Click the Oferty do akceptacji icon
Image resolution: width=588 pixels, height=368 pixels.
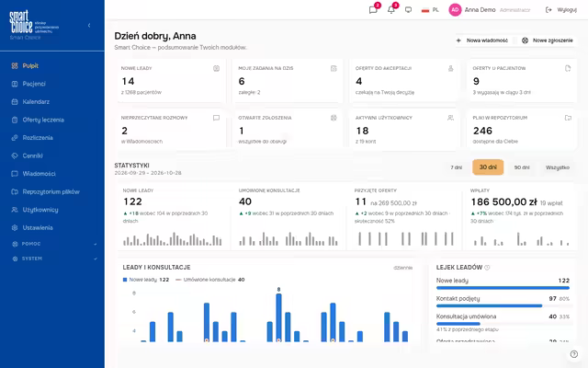tap(451, 68)
